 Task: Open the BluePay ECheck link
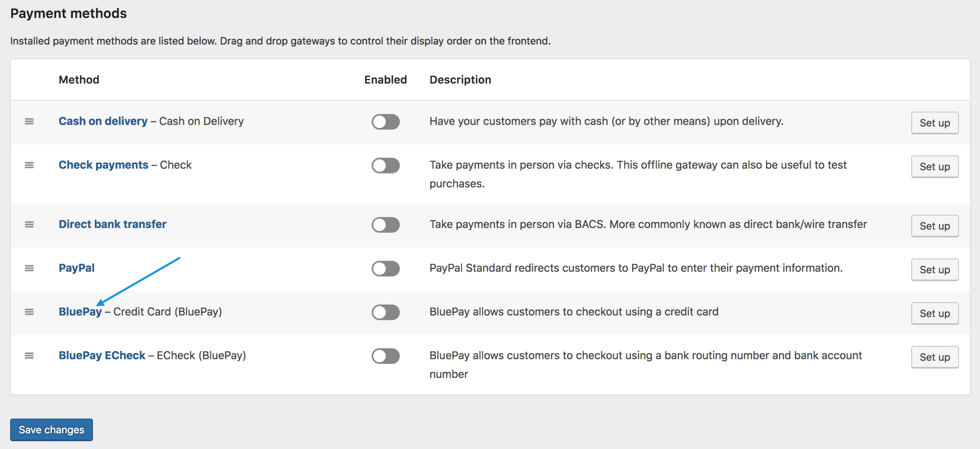(x=102, y=356)
